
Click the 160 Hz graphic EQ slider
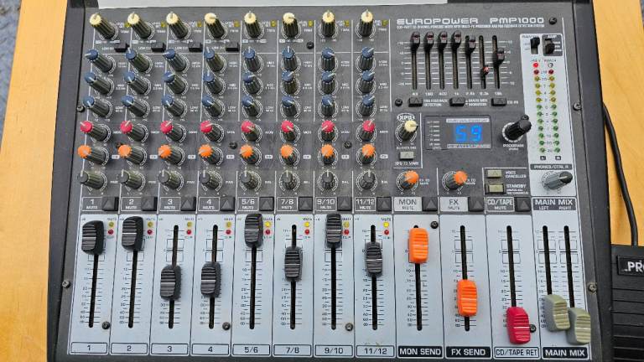428,42
